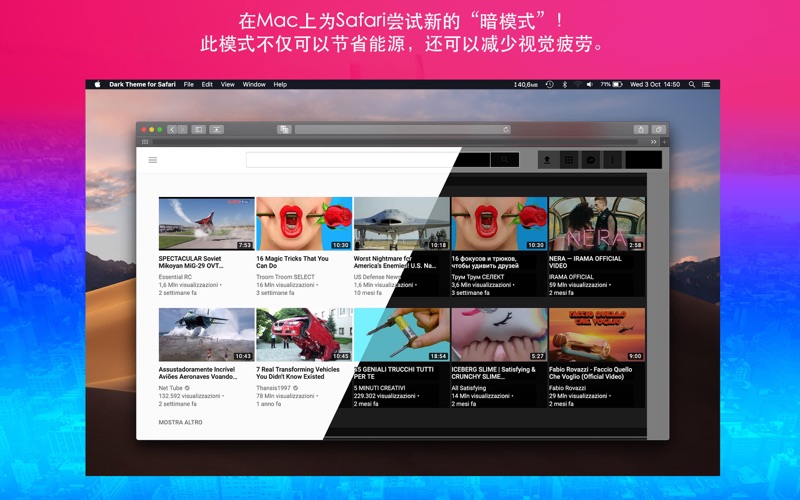
Task: Click title Assustadoramente Incrível Aviões
Action: 197,373
